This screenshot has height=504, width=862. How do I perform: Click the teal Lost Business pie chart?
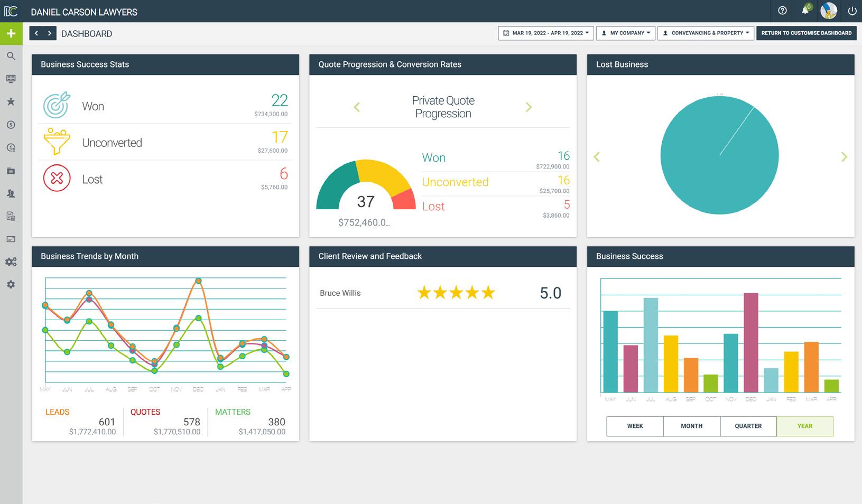point(719,155)
